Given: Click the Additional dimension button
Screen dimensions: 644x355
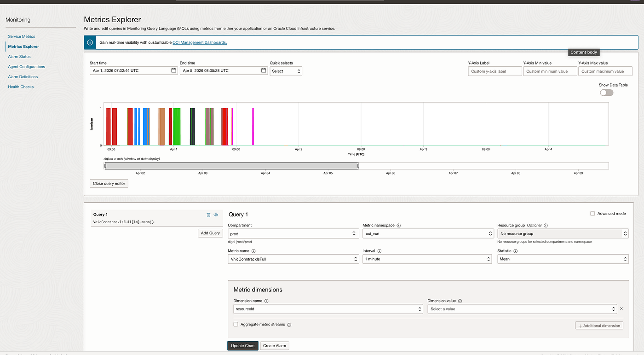Looking at the screenshot, I should click(599, 326).
